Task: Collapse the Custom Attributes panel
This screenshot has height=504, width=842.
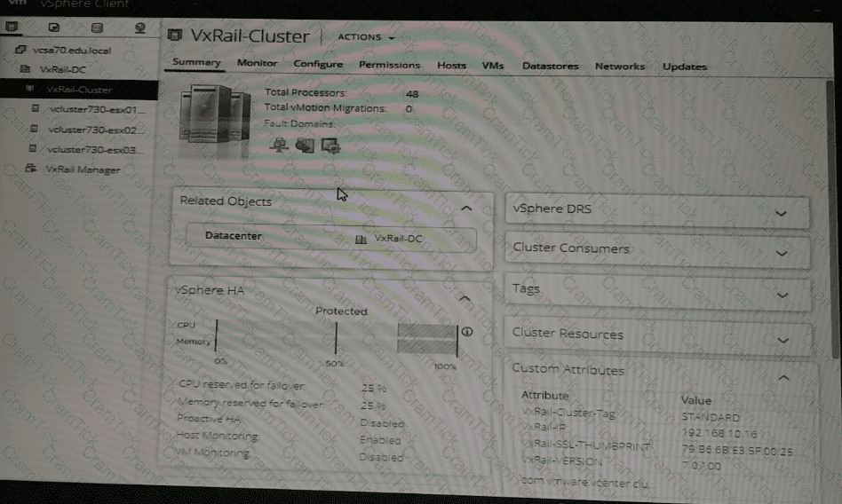Action: [783, 376]
